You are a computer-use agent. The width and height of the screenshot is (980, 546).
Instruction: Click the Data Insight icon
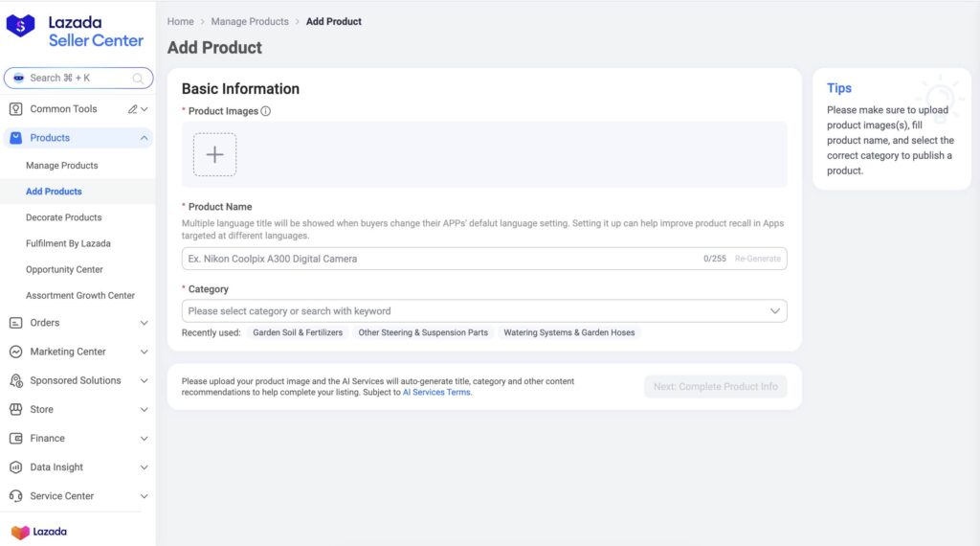click(15, 467)
